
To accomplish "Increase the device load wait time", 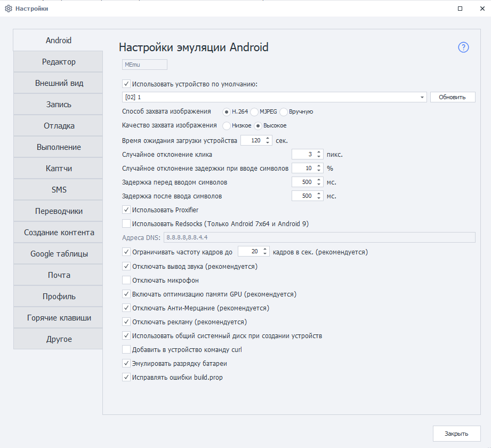I will click(x=268, y=138).
